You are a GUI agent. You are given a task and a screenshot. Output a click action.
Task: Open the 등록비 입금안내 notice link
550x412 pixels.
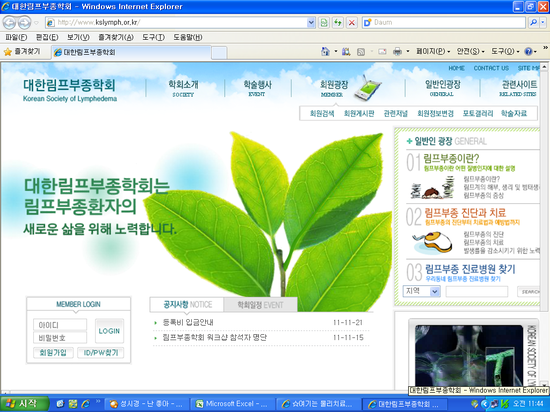(x=188, y=322)
